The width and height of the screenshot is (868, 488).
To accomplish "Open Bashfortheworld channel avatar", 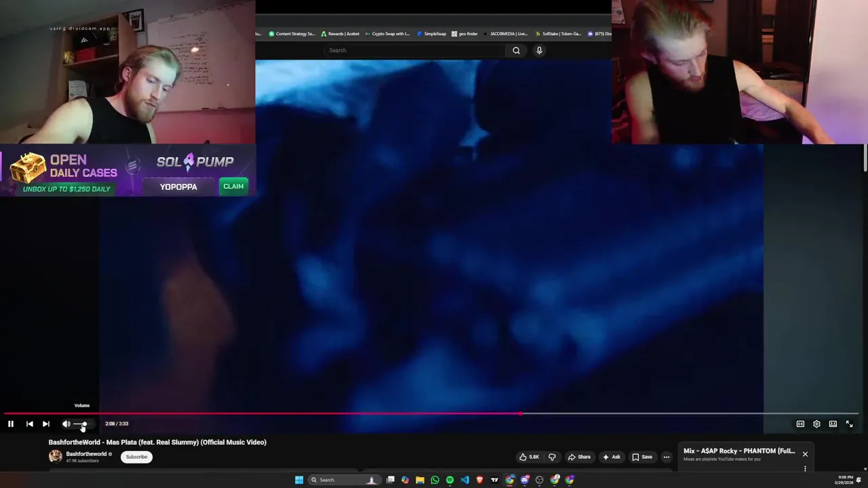I will [56, 457].
